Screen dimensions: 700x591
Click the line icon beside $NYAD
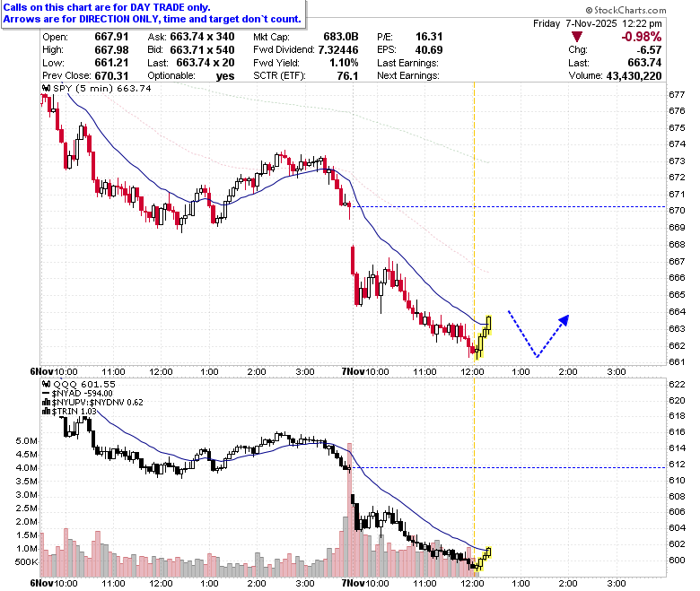[x=47, y=394]
